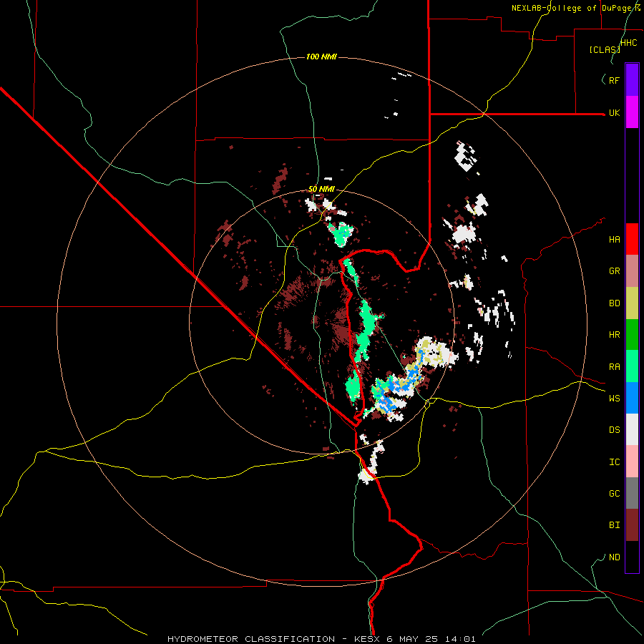Image resolution: width=644 pixels, height=644 pixels.
Task: Click the "WS" legend label
Action: [x=614, y=399]
